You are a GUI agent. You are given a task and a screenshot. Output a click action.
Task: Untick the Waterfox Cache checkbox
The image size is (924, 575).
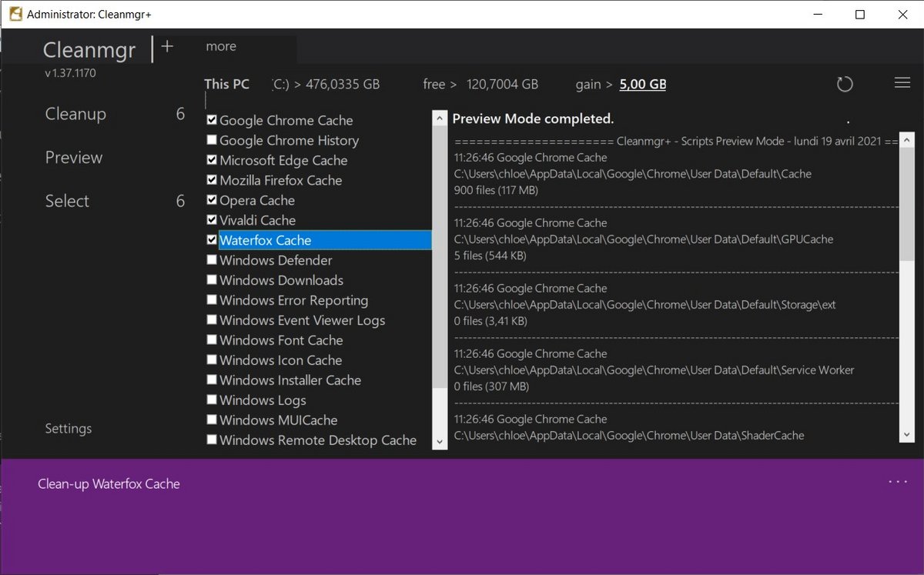point(212,240)
